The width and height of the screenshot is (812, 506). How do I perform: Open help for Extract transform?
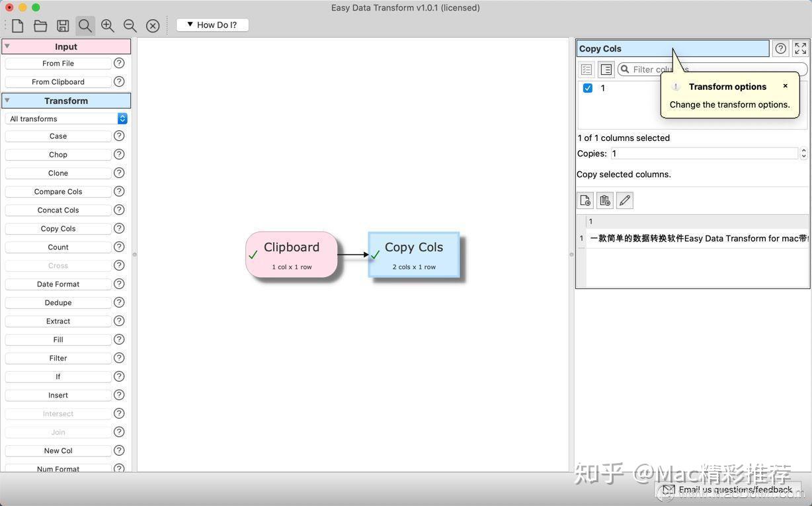click(119, 321)
